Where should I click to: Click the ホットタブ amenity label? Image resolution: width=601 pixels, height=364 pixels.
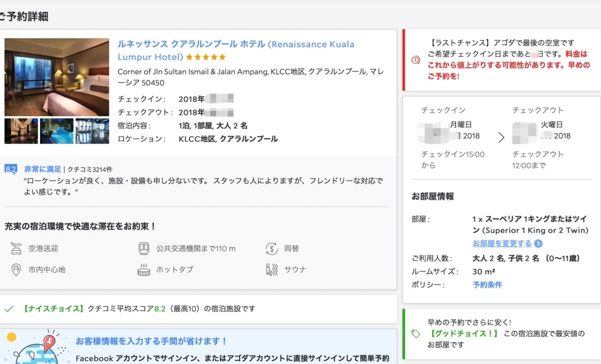pyautogui.click(x=175, y=270)
